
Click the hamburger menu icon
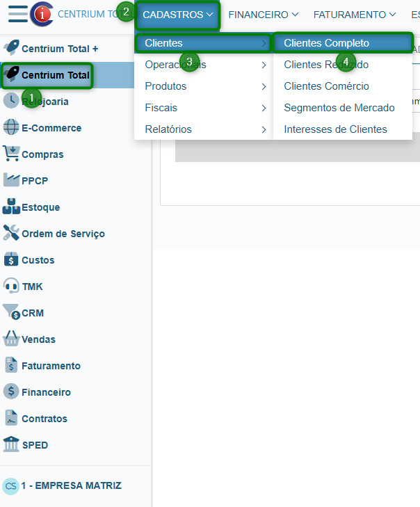17,14
